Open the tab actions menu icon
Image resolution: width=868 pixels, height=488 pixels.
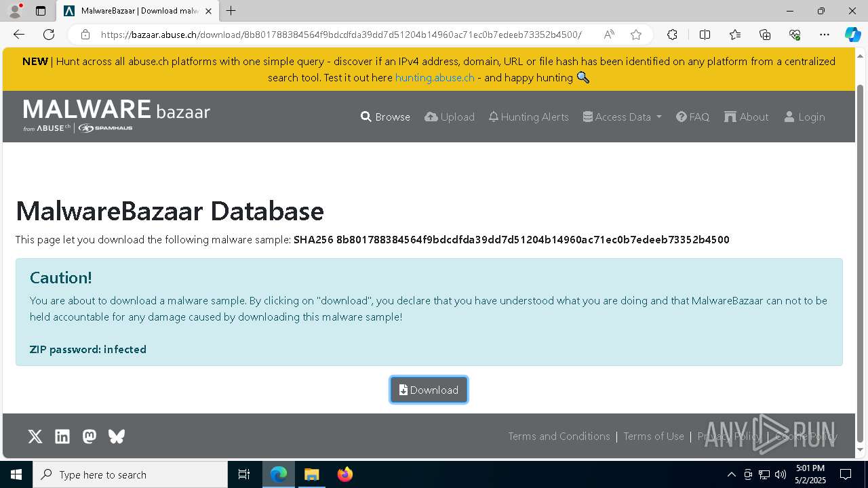click(41, 11)
